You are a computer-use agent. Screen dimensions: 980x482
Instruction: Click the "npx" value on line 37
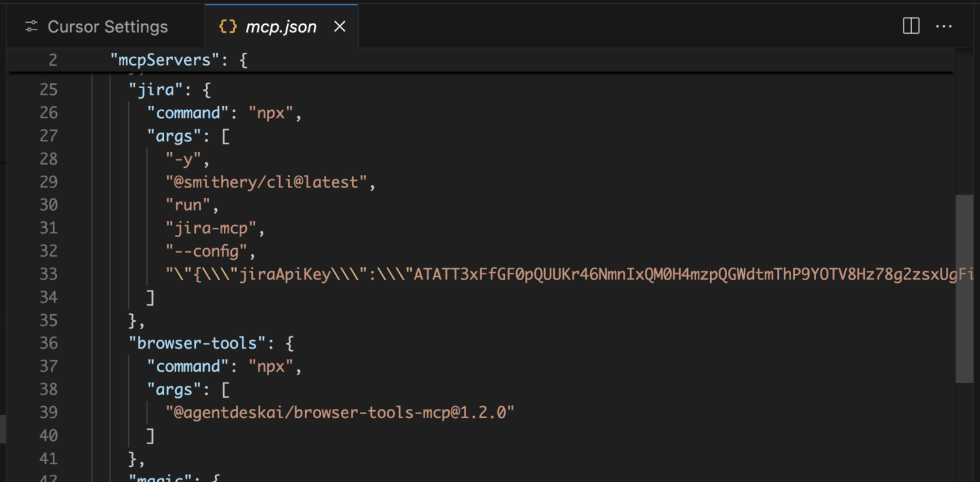272,366
